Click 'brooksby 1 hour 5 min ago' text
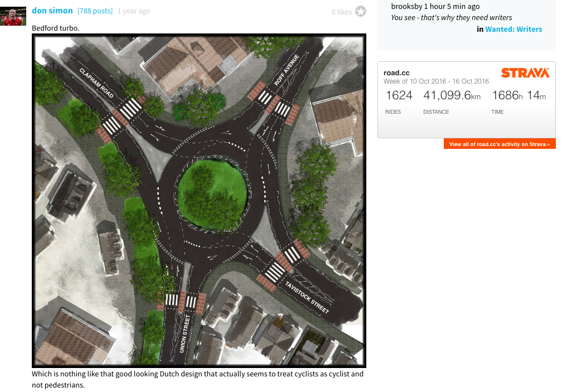This screenshot has height=392, width=562. [x=435, y=7]
